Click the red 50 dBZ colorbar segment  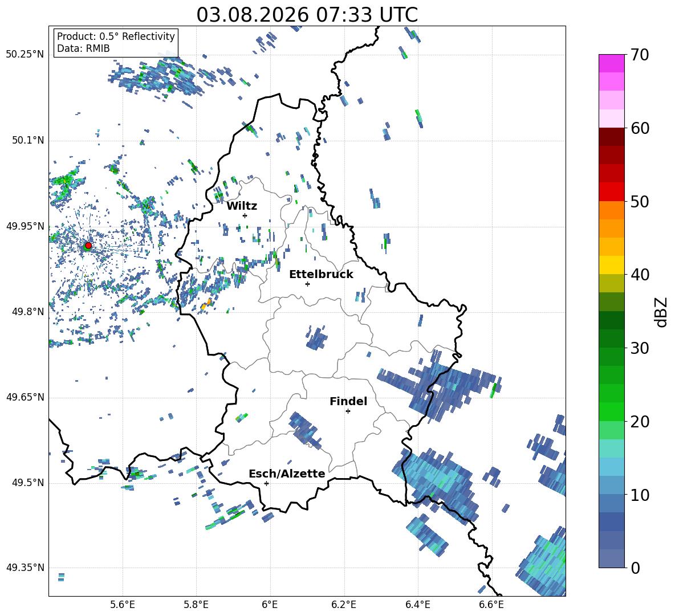(x=611, y=192)
